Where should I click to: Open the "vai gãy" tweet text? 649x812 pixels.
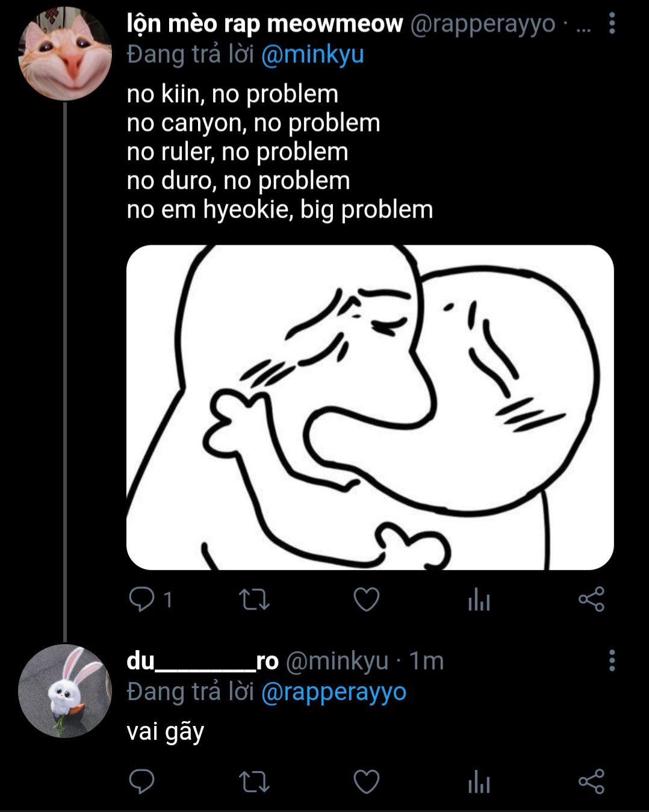tap(166, 731)
